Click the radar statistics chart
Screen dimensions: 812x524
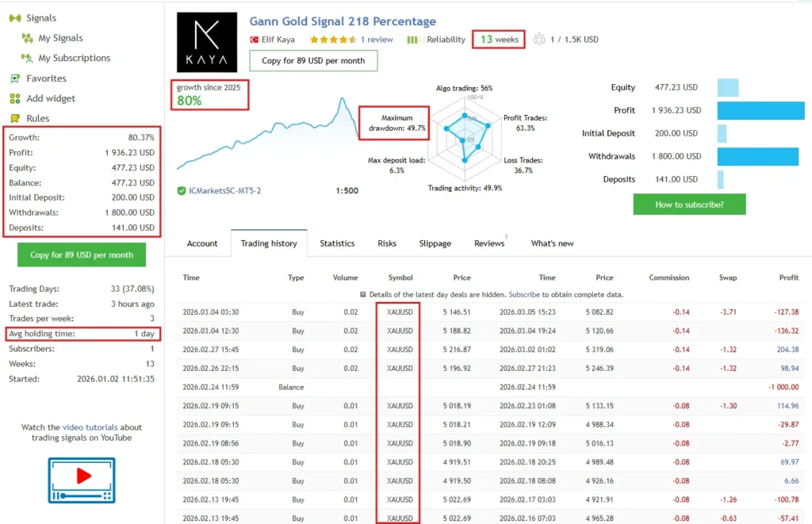465,138
